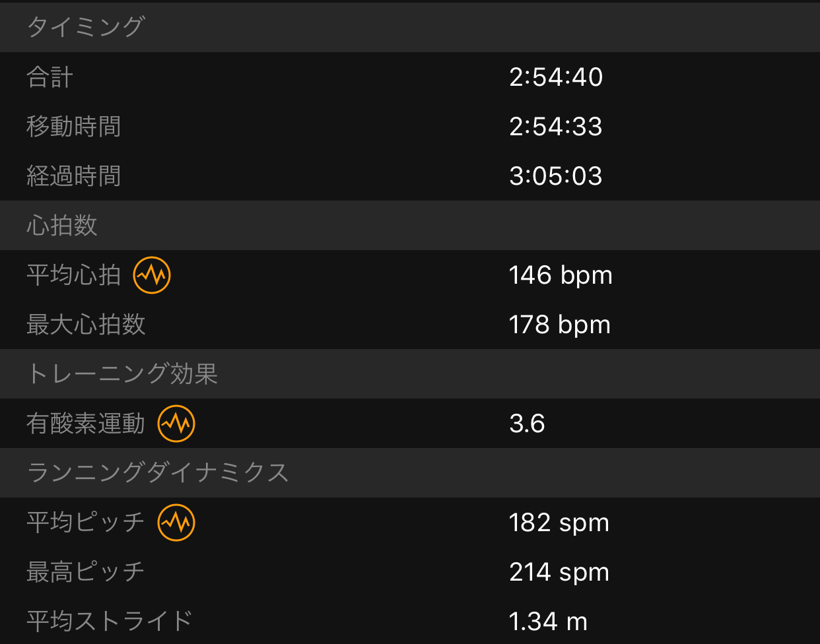
Task: Tap the chart icon beside 平均ピッチ
Action: [176, 523]
